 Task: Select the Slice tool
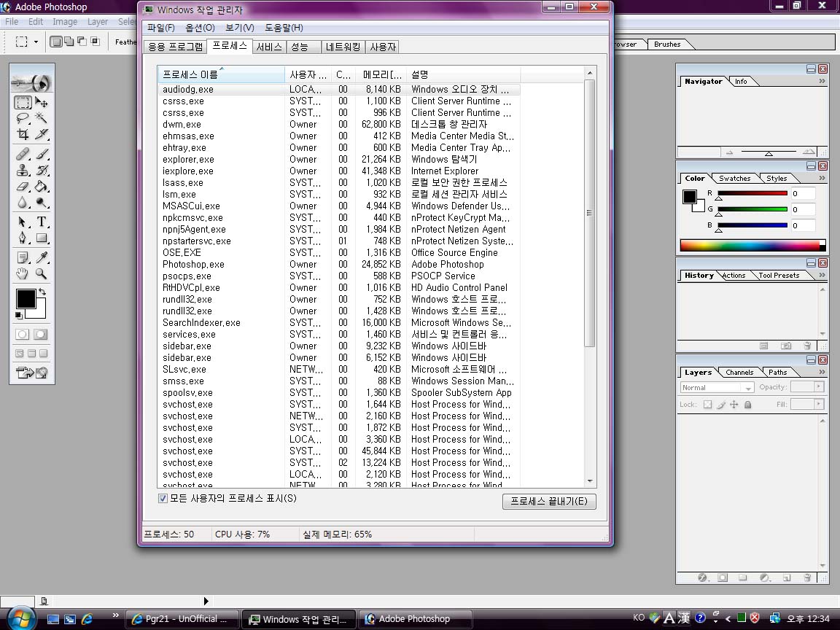pos(42,134)
